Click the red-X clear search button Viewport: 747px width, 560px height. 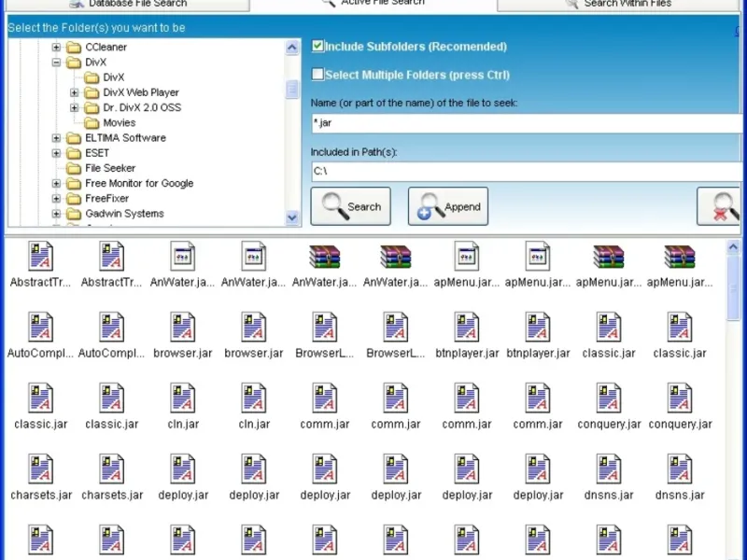(720, 206)
